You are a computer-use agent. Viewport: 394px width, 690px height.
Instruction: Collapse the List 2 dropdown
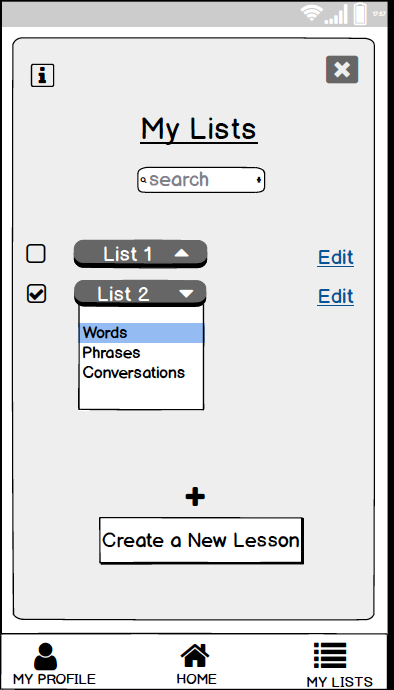click(140, 294)
